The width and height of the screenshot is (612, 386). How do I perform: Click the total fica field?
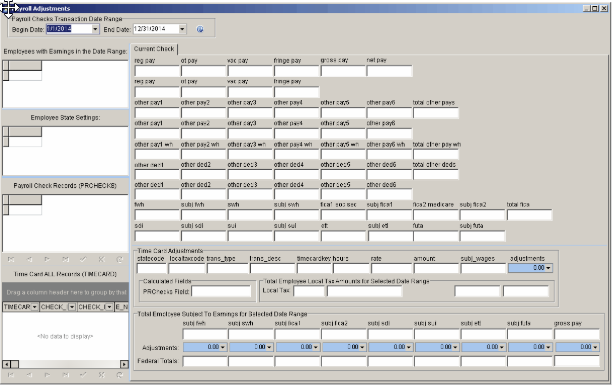click(529, 215)
